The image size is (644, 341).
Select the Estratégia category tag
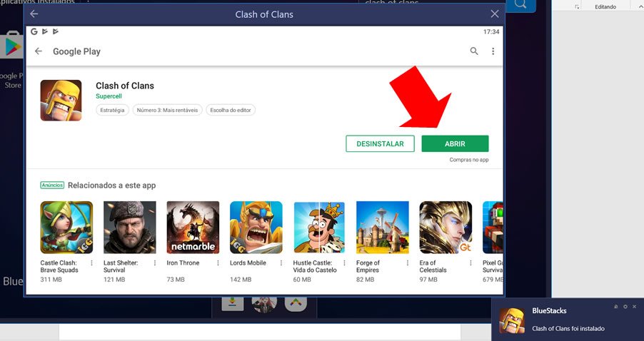pyautogui.click(x=112, y=110)
